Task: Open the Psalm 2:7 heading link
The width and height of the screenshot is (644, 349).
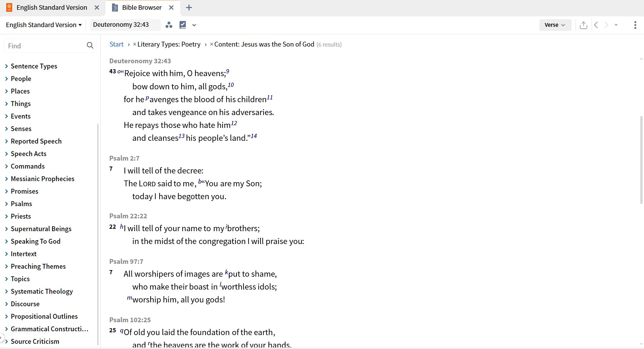Action: point(124,158)
